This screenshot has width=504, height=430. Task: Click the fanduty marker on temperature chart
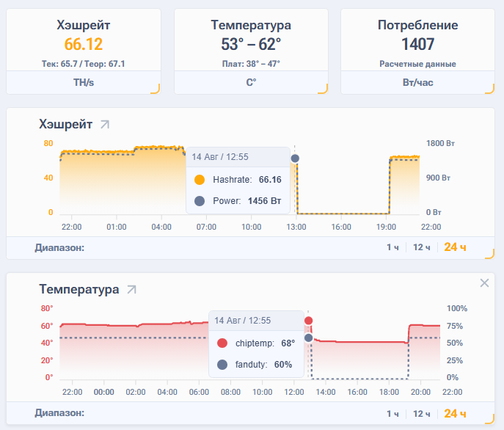pyautogui.click(x=309, y=338)
